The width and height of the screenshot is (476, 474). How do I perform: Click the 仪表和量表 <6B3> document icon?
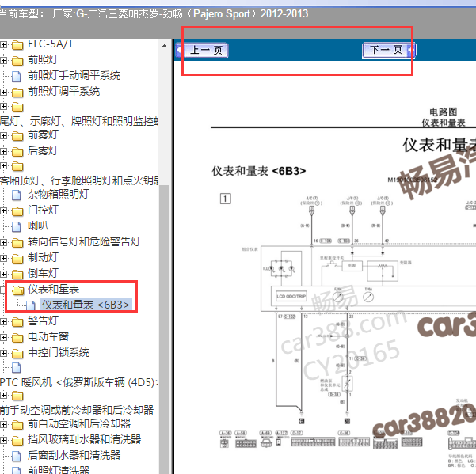click(31, 305)
